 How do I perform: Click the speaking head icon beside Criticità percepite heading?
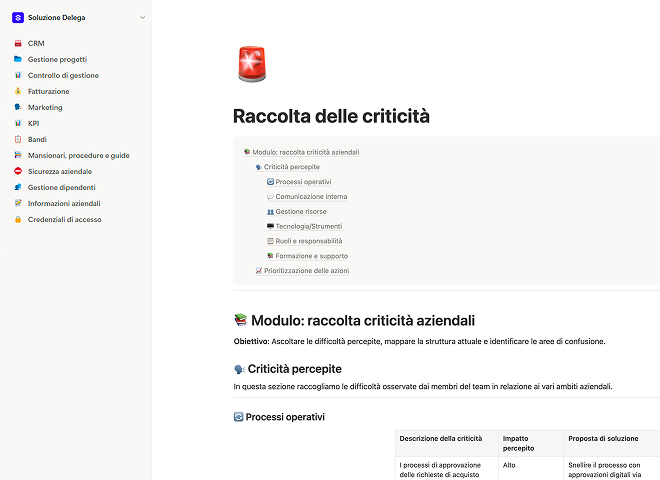[x=239, y=369]
